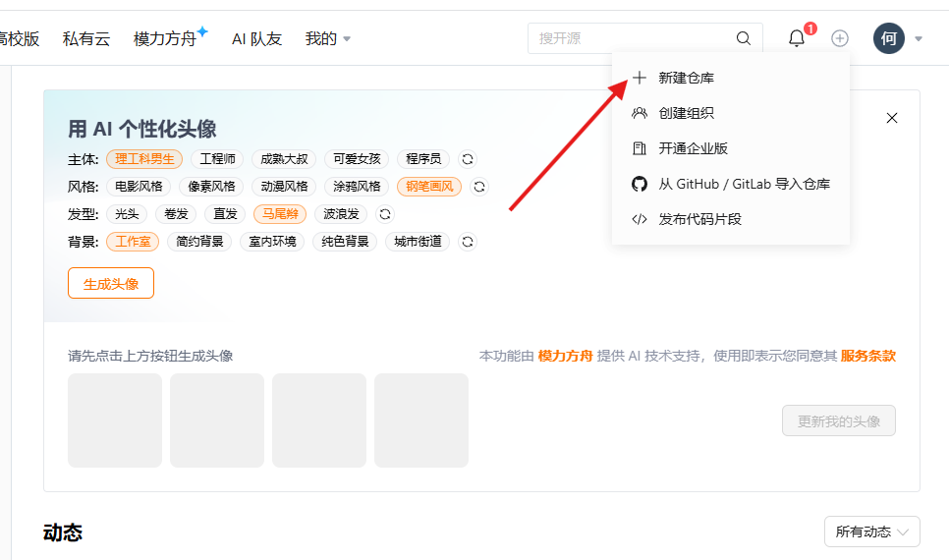Open the user avatar 何
The height and width of the screenshot is (560, 949).
[x=888, y=38]
